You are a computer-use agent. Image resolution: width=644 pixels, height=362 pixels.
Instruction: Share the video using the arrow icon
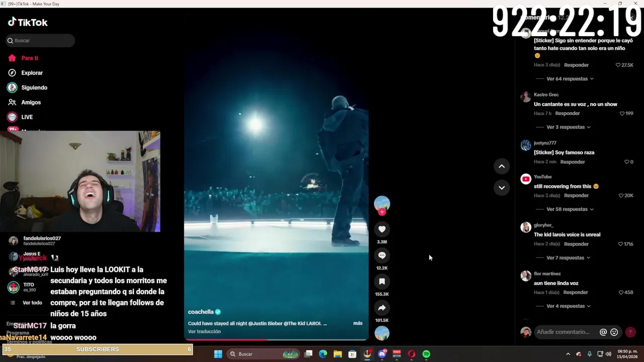[382, 308]
